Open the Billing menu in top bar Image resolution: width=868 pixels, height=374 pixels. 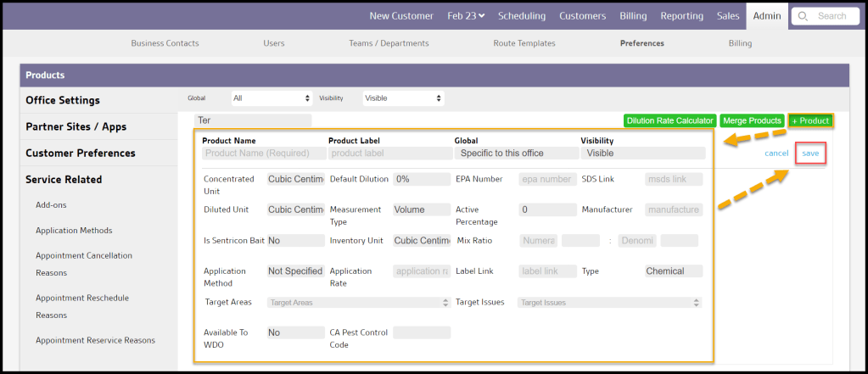(632, 16)
